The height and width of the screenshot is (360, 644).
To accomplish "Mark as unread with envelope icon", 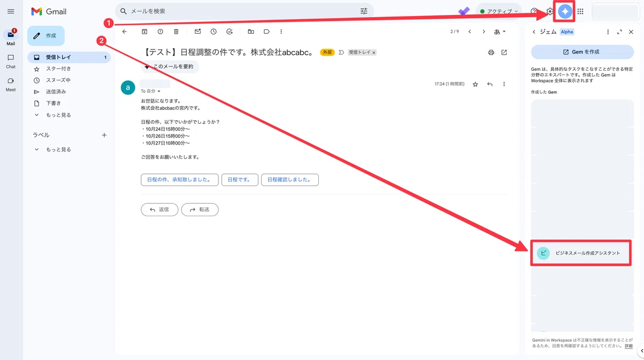I will coord(197,32).
